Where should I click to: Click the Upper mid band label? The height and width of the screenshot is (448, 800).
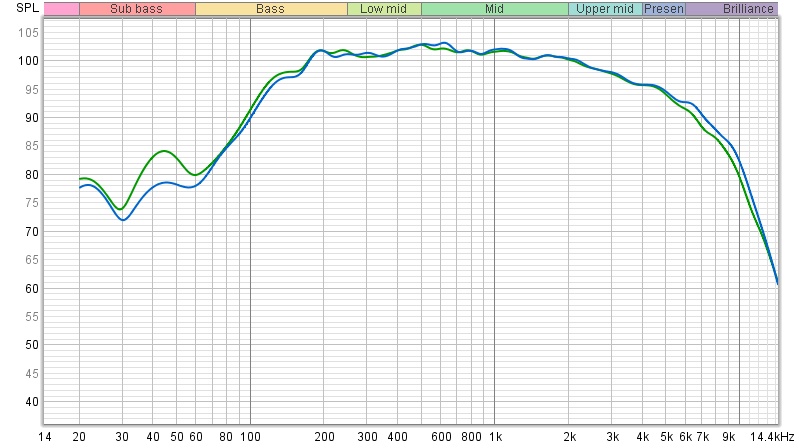pyautogui.click(x=605, y=9)
